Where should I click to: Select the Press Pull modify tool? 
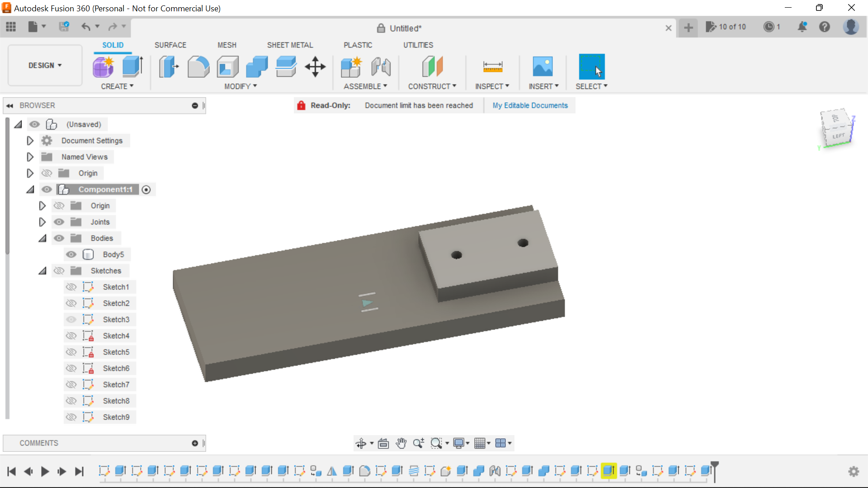(169, 67)
